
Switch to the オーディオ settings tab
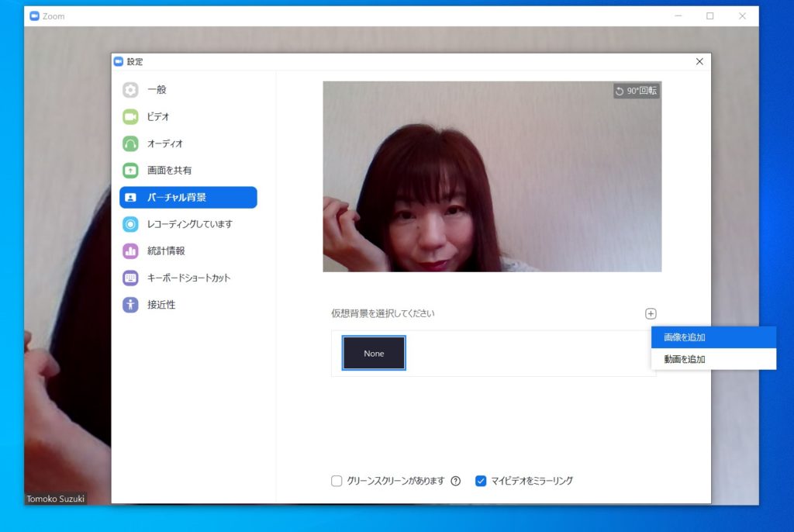188,143
